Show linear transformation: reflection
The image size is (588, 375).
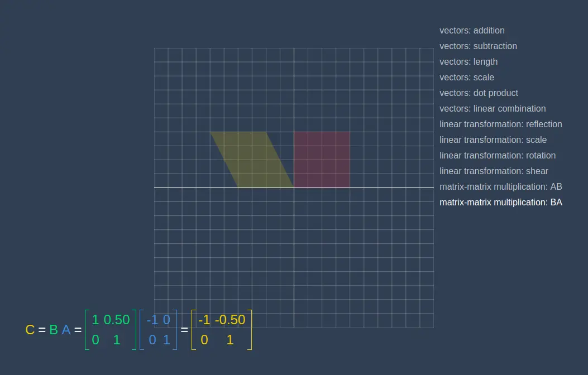501,124
